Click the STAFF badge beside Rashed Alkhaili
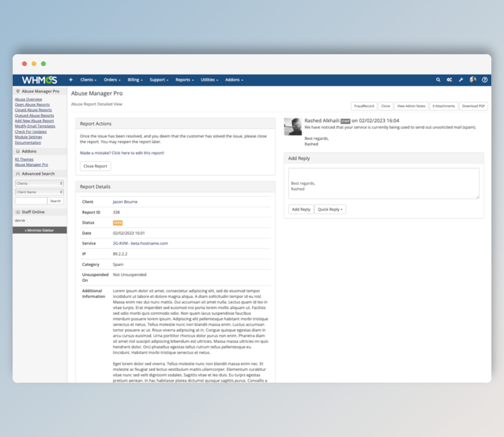 (x=345, y=121)
